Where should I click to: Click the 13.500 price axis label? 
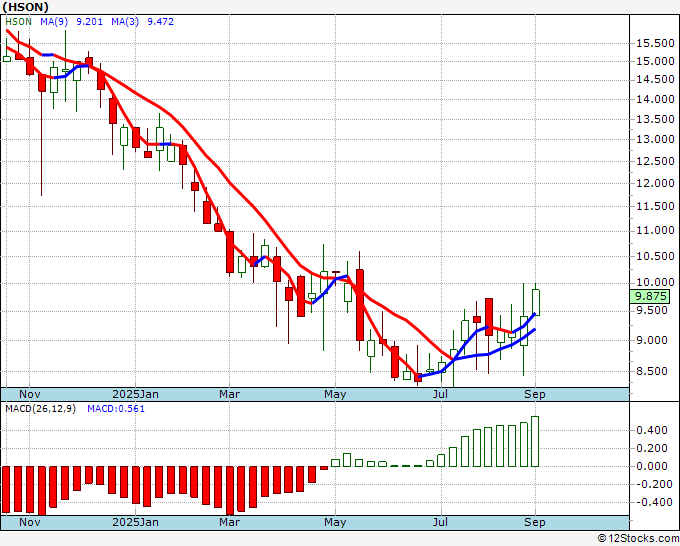point(655,119)
